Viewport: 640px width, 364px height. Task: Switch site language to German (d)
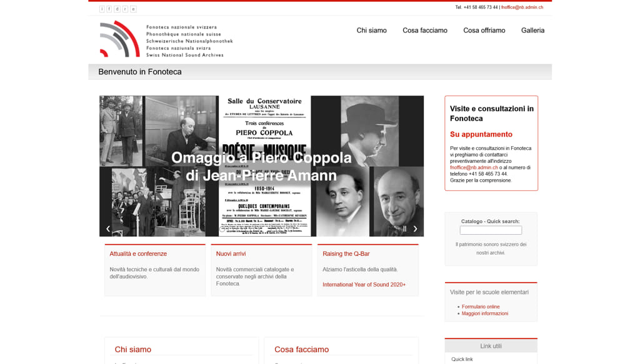pos(117,9)
